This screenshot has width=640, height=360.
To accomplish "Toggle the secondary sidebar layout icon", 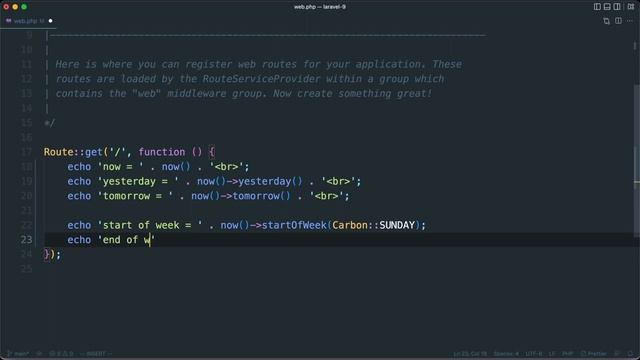I will click(x=617, y=7).
